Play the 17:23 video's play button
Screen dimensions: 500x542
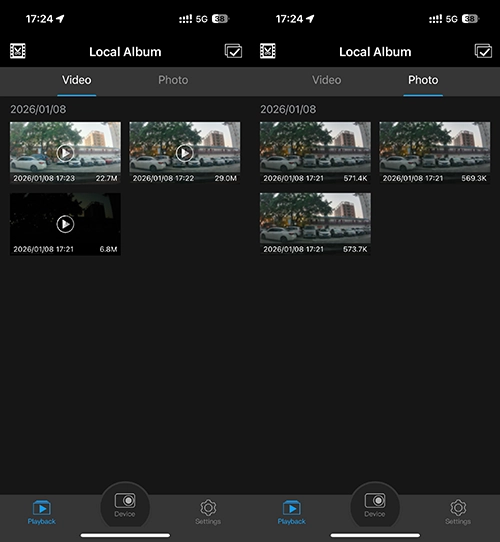(x=65, y=152)
